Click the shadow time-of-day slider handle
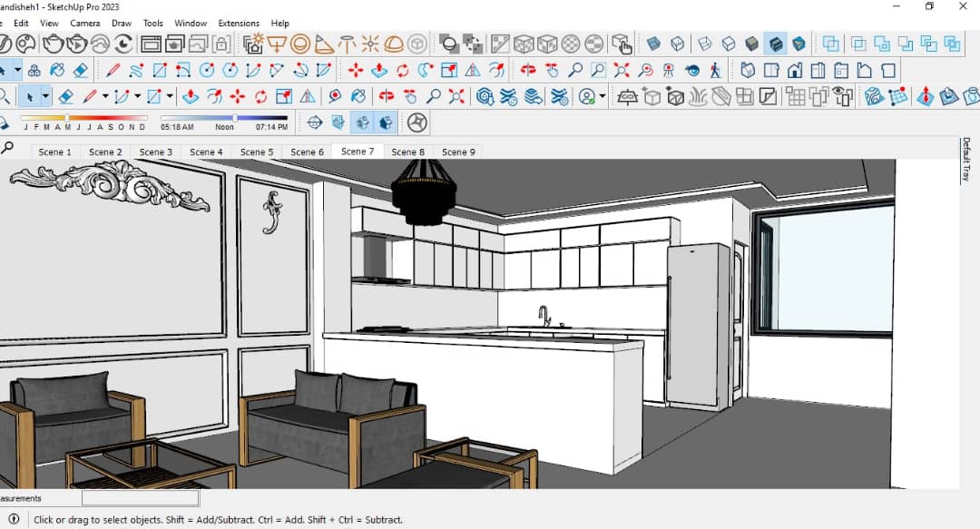This screenshot has height=529, width=980. click(x=236, y=118)
